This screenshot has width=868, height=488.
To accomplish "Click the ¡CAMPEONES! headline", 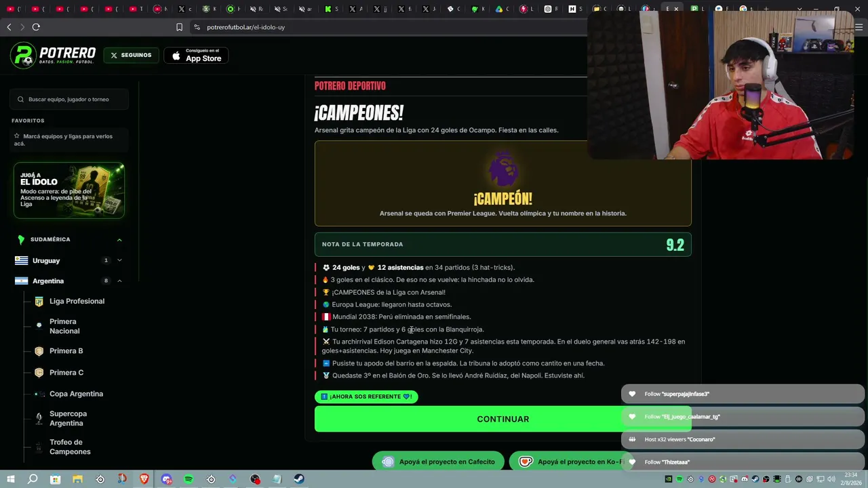I will [x=359, y=113].
